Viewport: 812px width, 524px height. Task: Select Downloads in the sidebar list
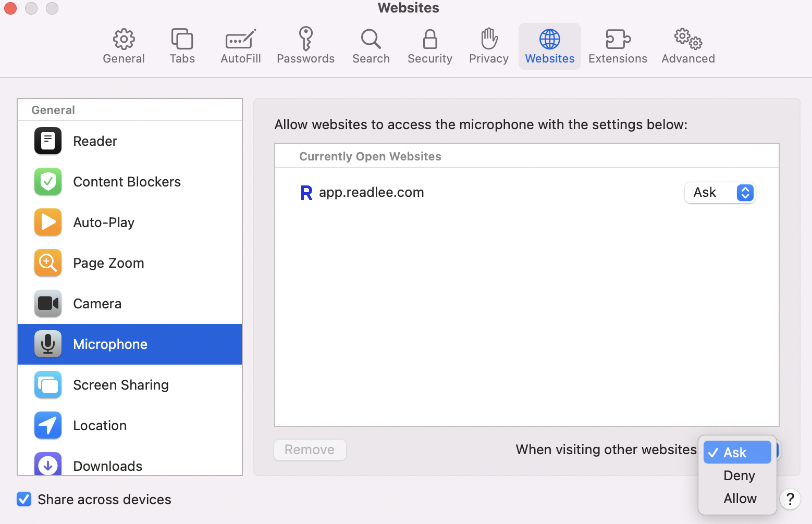tap(130, 461)
